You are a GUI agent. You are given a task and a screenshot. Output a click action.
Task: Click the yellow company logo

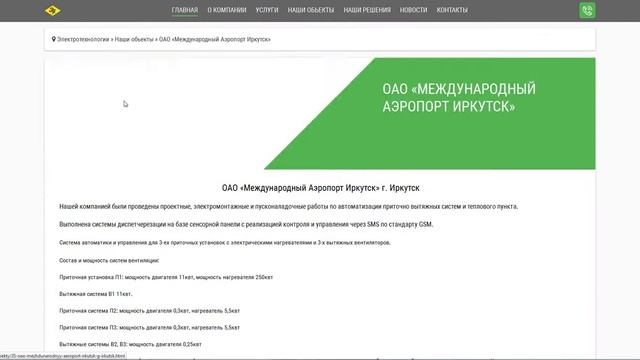(53, 11)
